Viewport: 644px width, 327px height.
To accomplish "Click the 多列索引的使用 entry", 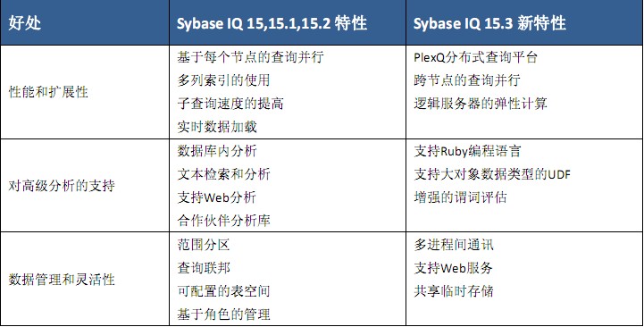I will [x=224, y=80].
